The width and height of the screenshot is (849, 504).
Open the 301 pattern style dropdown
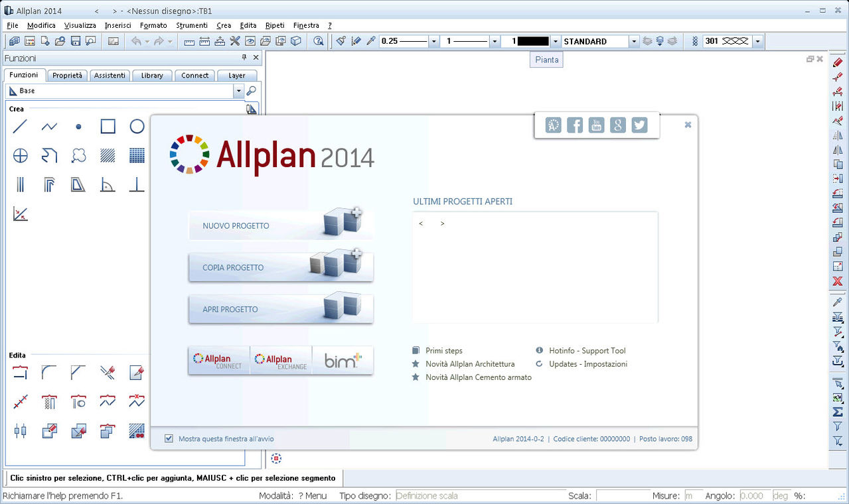(x=757, y=41)
